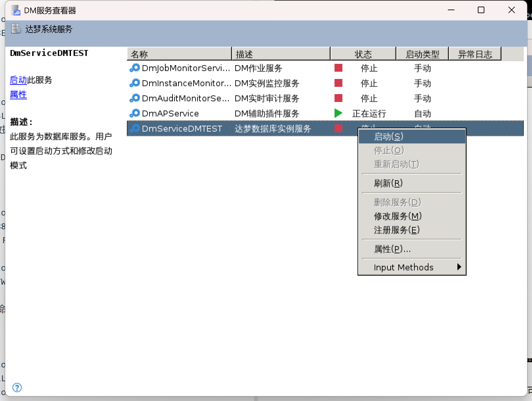532x401 pixels.
Task: Click the red stopped indicator for DmServiceDMTEST
Action: [338, 128]
